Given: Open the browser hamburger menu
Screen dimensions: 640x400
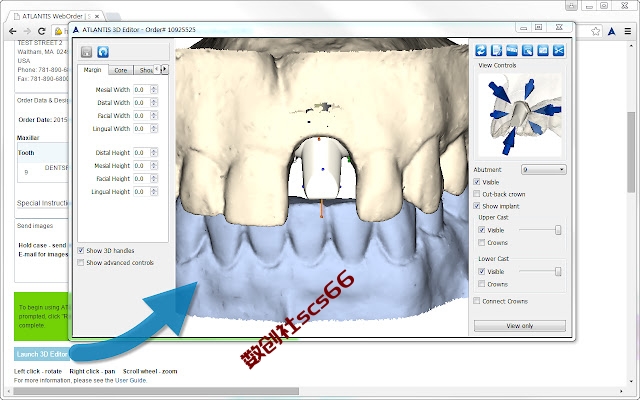Looking at the screenshot, I should click(x=628, y=31).
